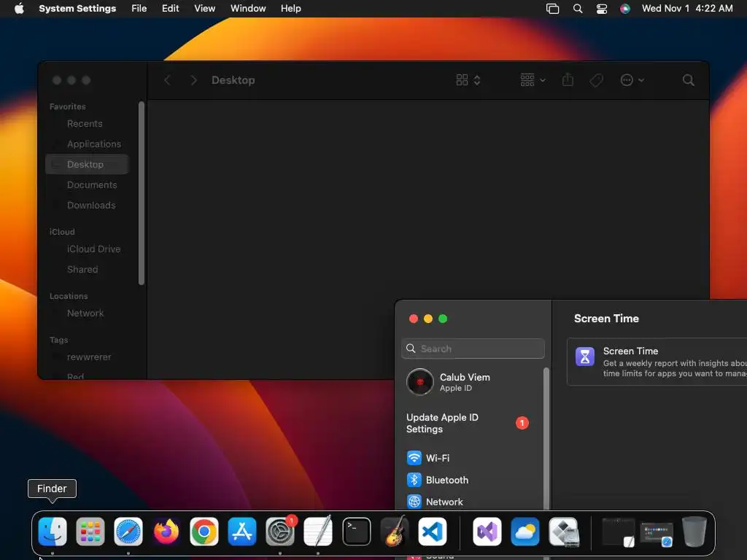
Task: Go forward in the Finder window
Action: (x=193, y=80)
